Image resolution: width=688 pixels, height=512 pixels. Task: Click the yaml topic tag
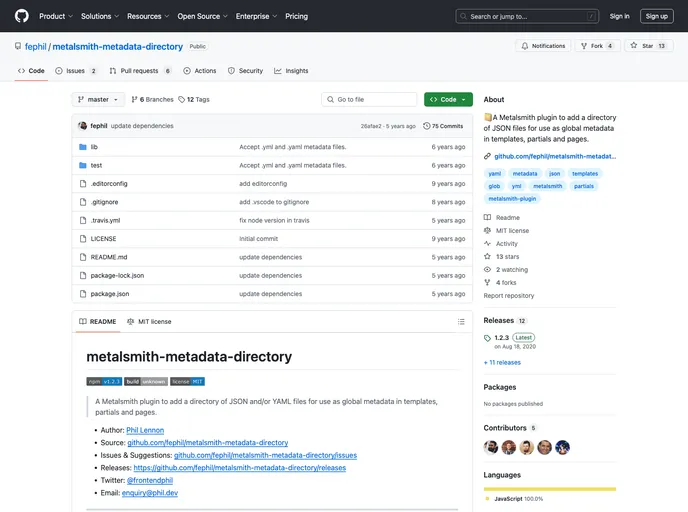tap(494, 174)
